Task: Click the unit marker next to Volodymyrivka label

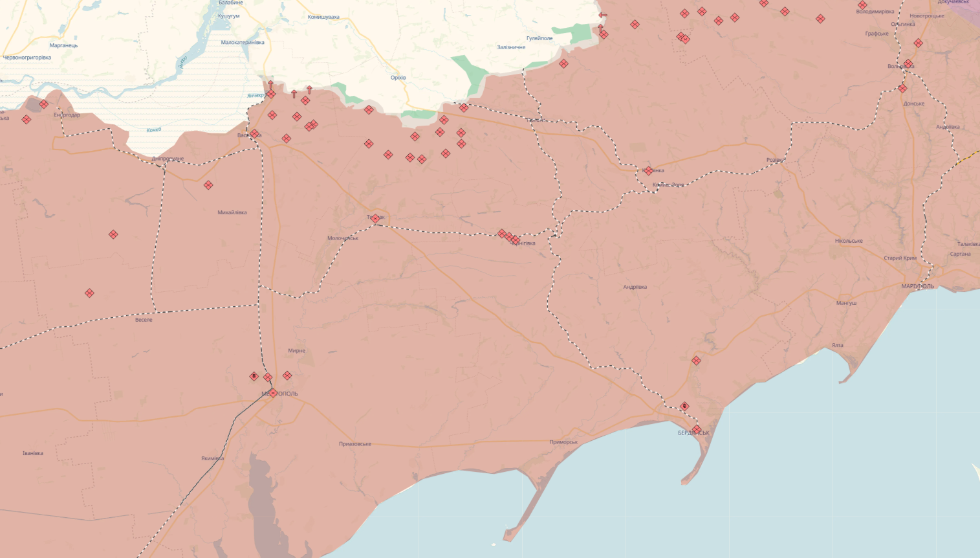Action: click(862, 5)
